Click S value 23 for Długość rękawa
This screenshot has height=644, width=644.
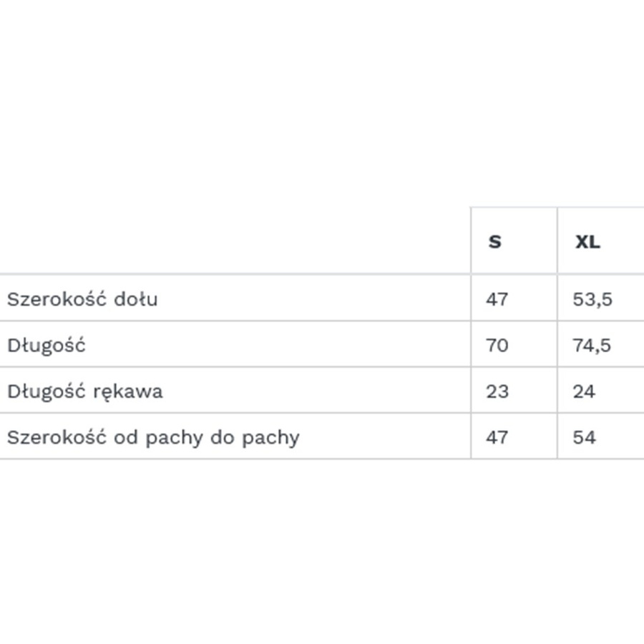coord(497,391)
